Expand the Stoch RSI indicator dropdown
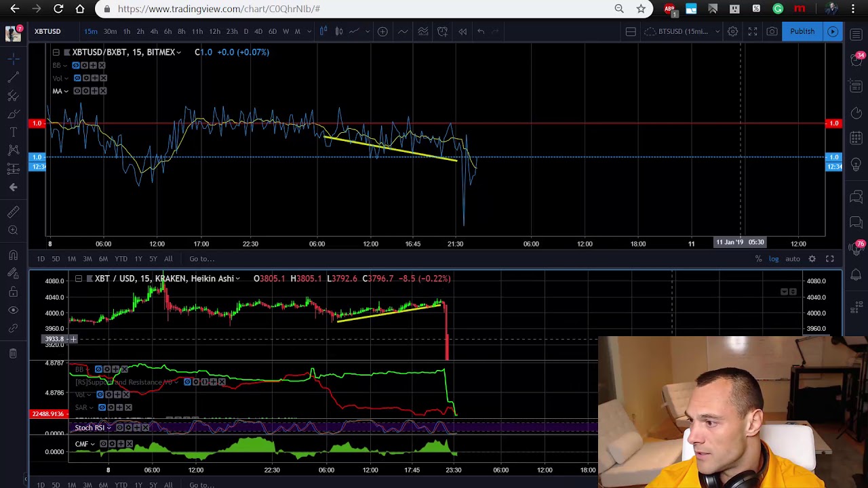Image resolution: width=868 pixels, height=488 pixels. 108,428
